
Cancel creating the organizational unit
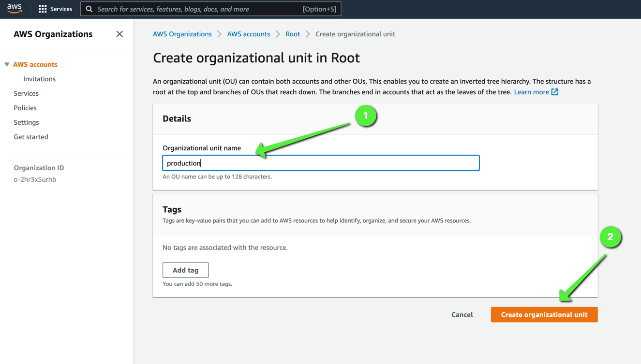tap(462, 315)
